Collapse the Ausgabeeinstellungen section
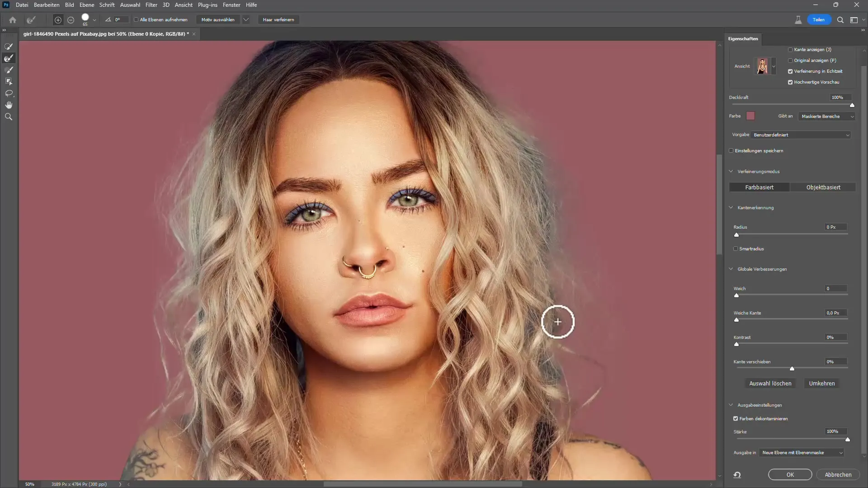 click(731, 405)
